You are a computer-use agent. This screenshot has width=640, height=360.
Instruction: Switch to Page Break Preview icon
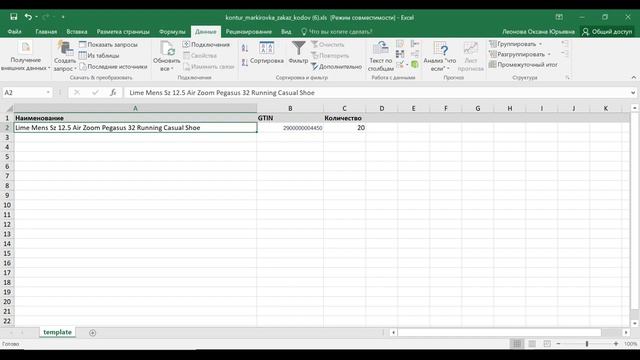(547, 344)
